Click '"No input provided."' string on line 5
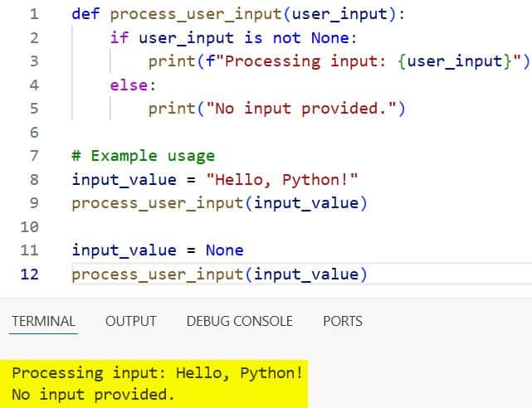532x408 pixels. (301, 109)
